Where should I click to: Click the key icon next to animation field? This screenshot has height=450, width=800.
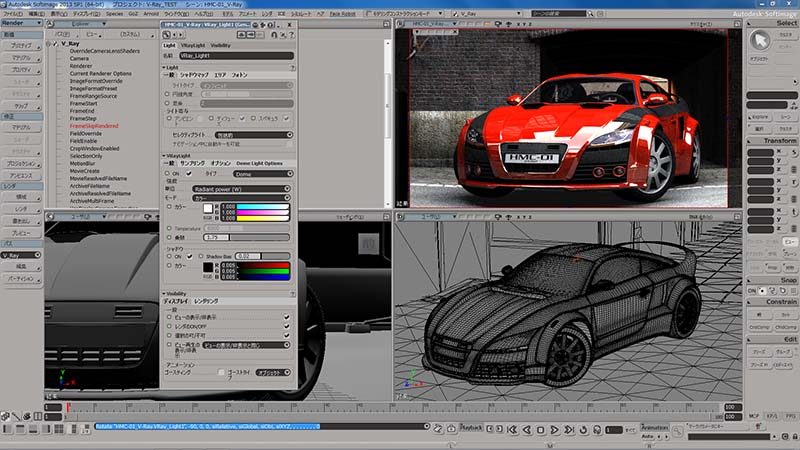[x=677, y=432]
